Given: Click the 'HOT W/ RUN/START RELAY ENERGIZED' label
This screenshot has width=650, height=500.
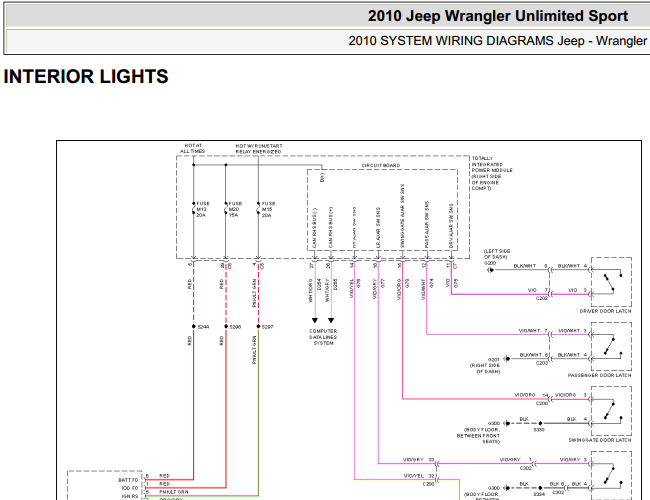Looking at the screenshot, I should [259, 149].
